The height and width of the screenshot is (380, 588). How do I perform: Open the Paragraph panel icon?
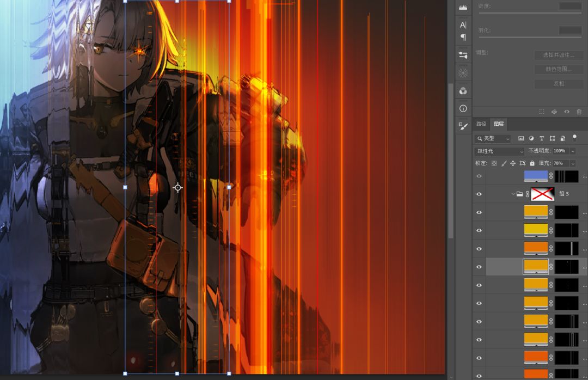(463, 37)
